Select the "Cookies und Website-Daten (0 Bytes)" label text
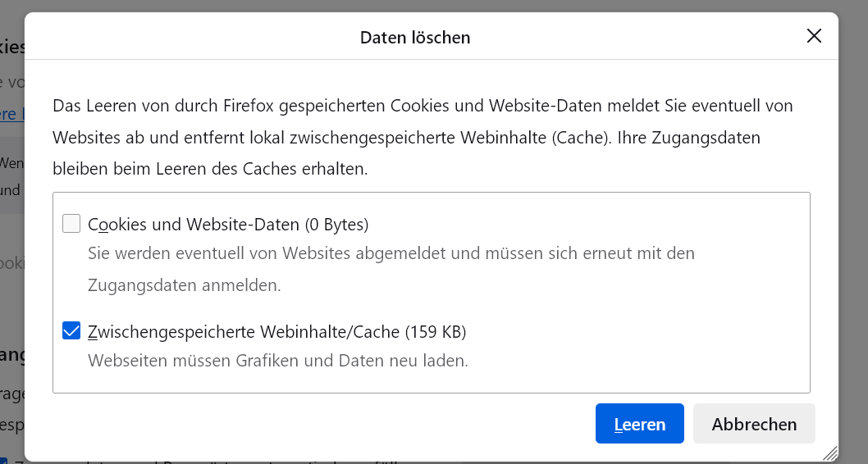Image resolution: width=868 pixels, height=464 pixels. 228,224
